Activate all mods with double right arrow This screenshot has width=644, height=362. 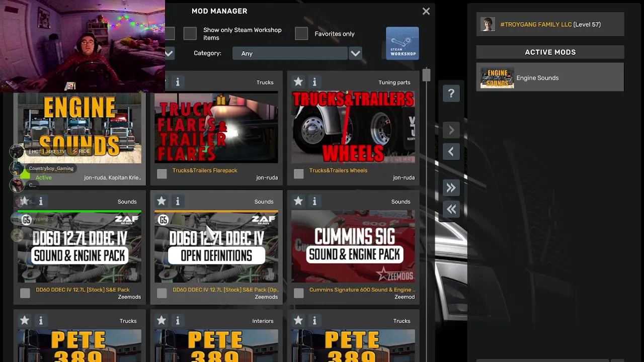451,188
